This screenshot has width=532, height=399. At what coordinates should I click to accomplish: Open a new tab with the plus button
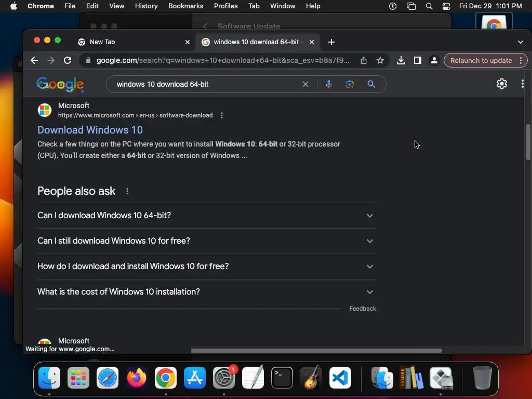(x=331, y=42)
